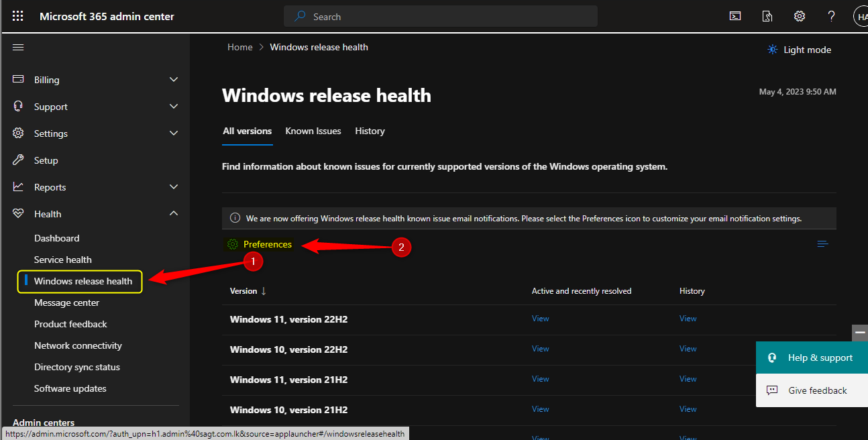Click the Version column header
Viewport: 868px width, 440px height.
[243, 291]
